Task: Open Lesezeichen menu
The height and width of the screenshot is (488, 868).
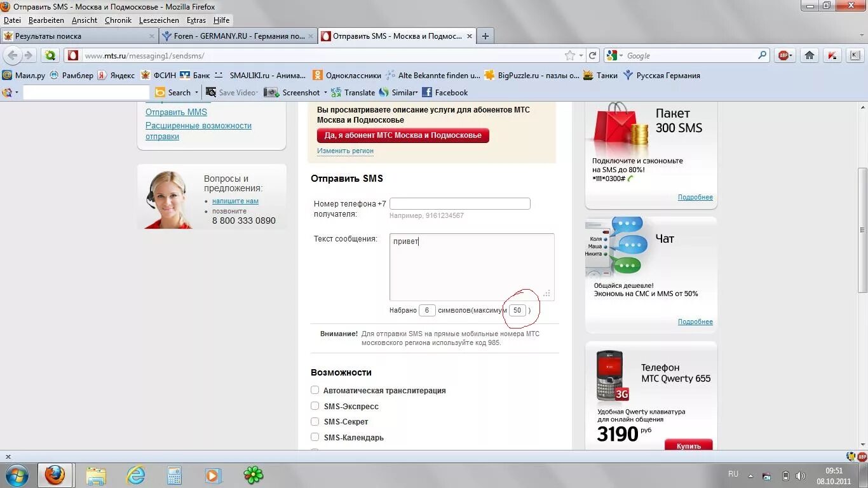Action: pos(159,20)
